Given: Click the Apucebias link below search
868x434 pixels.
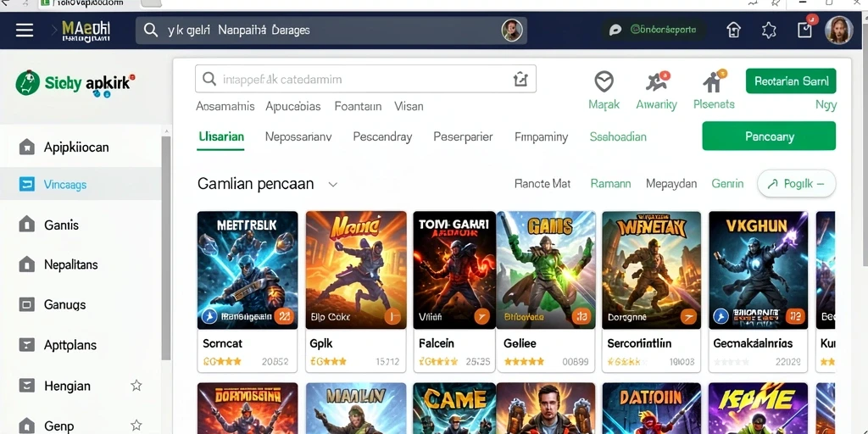Looking at the screenshot, I should point(293,106).
